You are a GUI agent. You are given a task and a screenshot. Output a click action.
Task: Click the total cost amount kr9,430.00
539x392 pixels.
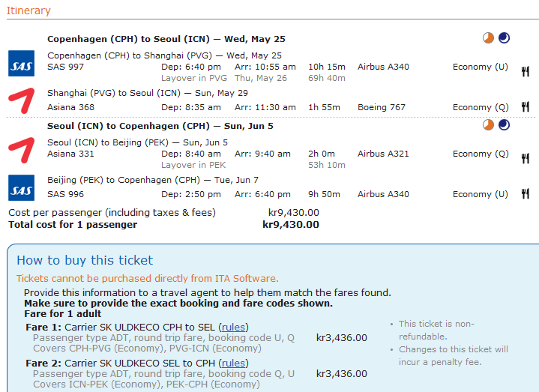point(290,225)
